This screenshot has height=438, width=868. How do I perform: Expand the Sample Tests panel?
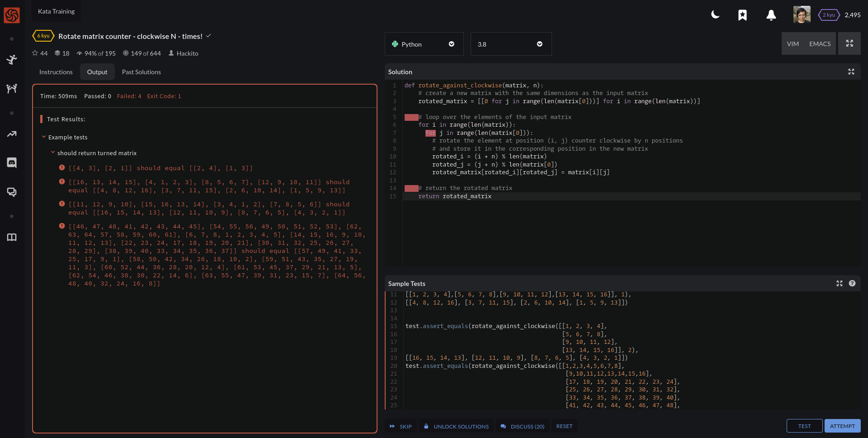tap(840, 284)
